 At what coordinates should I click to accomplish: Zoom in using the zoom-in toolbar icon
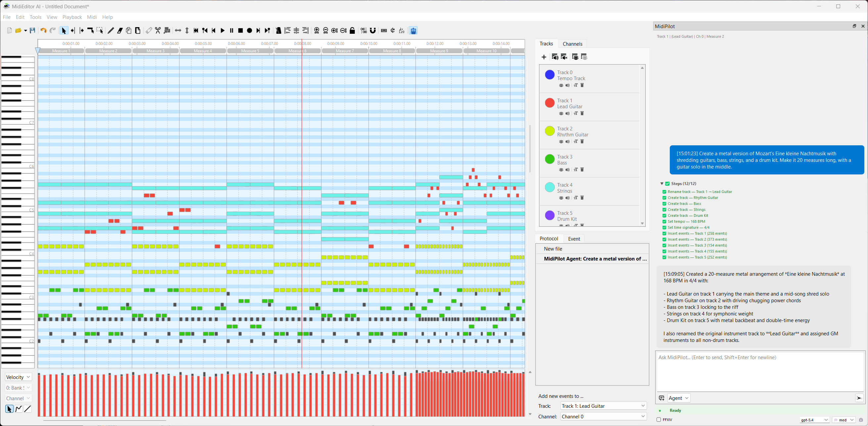317,30
